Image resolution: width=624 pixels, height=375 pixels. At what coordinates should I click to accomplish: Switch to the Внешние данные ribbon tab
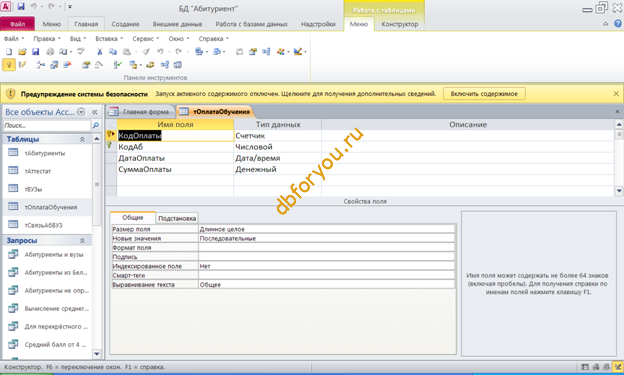coord(177,24)
